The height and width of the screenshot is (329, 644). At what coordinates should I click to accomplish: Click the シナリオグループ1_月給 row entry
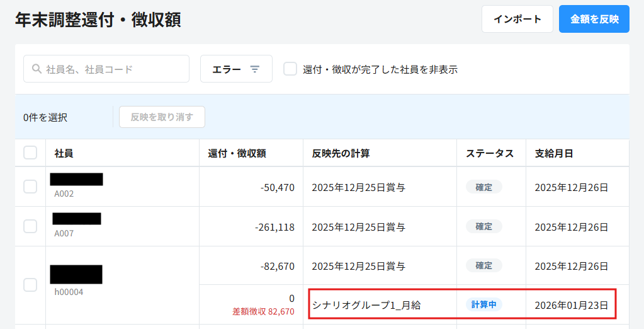click(x=366, y=306)
